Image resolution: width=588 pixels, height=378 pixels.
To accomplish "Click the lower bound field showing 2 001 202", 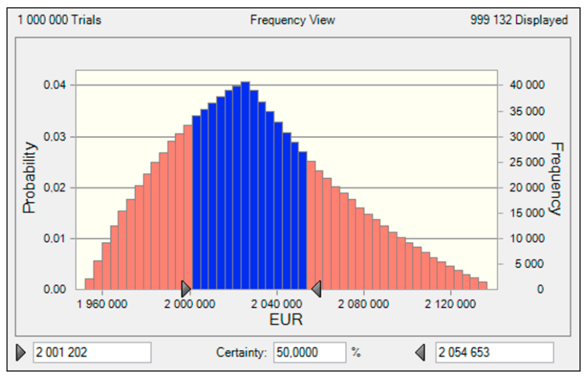I will coord(92,352).
